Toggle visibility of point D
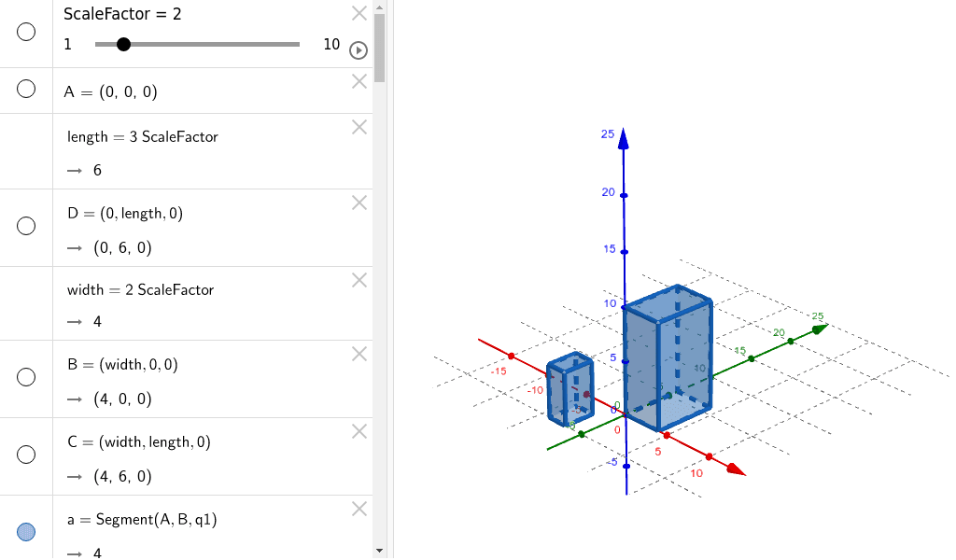956x560 pixels. click(x=25, y=226)
